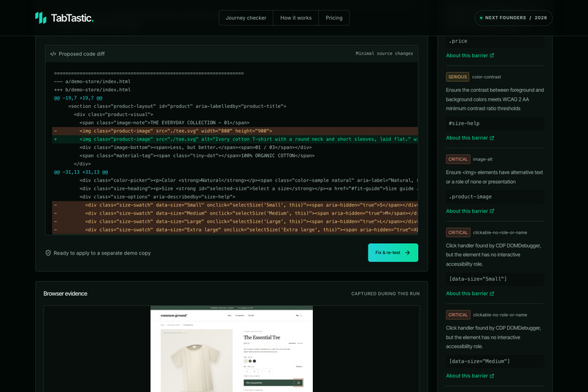
Task: Click the TabTastic logo icon
Action: coord(41,18)
